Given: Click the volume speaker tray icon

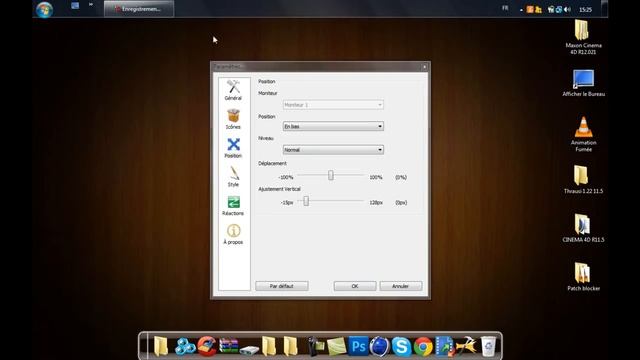Looking at the screenshot, I should point(567,9).
